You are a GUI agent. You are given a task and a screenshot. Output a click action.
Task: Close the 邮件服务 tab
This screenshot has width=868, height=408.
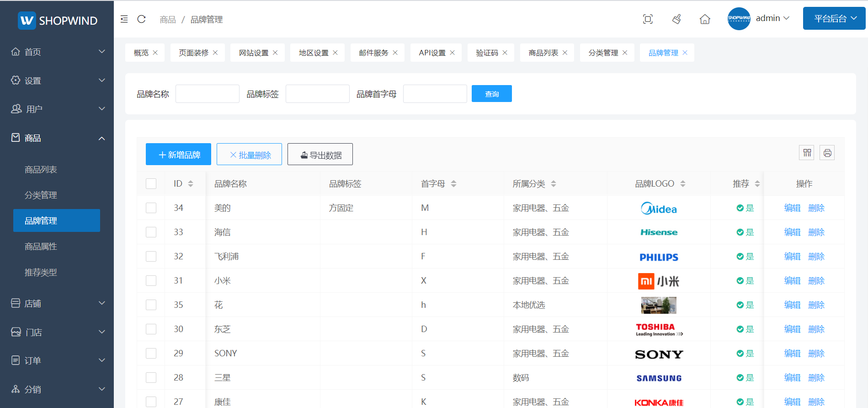395,53
